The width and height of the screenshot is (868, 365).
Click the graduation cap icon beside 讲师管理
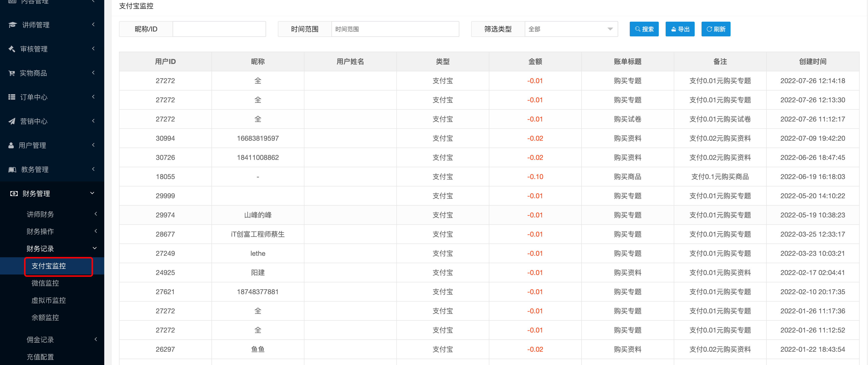click(13, 25)
